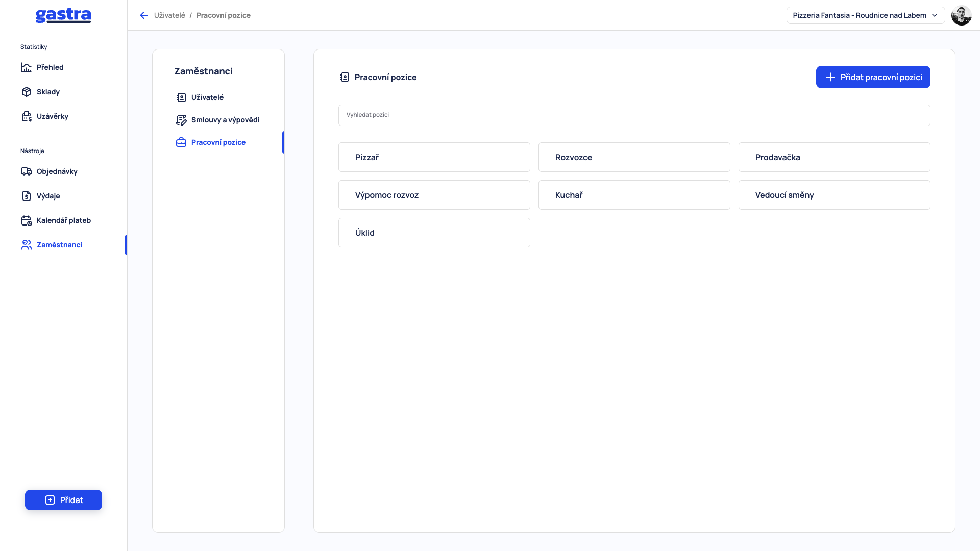Open the Kuchař position card

(x=634, y=195)
